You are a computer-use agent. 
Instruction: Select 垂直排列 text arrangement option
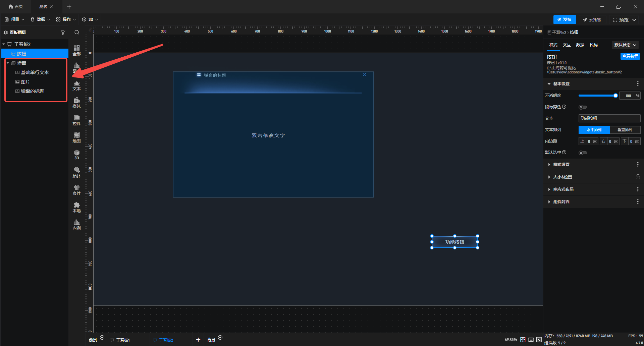(625, 130)
